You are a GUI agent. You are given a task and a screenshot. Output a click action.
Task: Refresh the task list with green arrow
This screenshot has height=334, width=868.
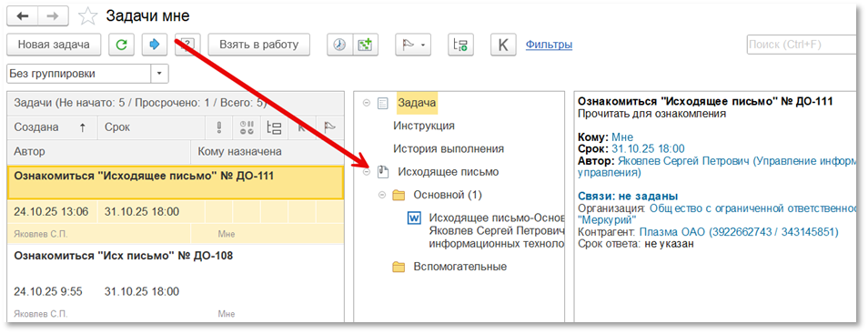coord(121,45)
